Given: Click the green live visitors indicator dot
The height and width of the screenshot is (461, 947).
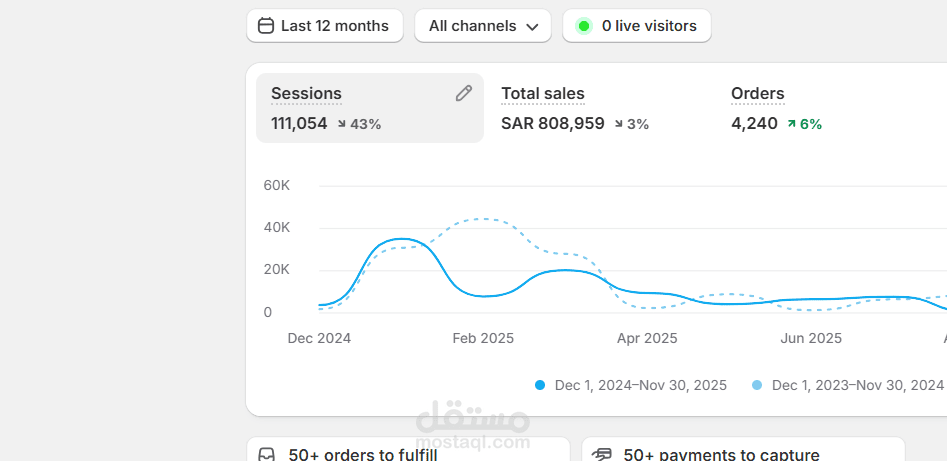Looking at the screenshot, I should point(583,26).
